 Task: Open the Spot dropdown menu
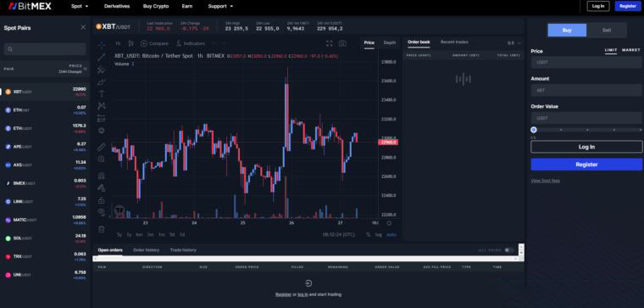click(80, 6)
